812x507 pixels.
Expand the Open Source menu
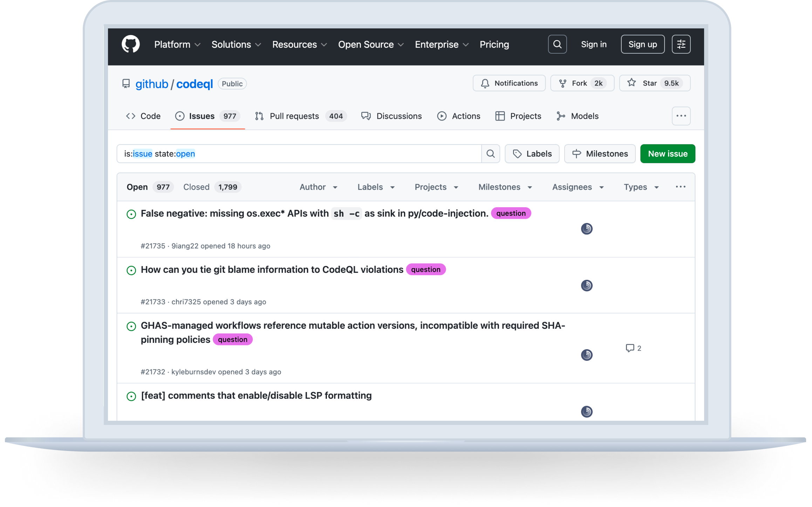click(x=371, y=45)
